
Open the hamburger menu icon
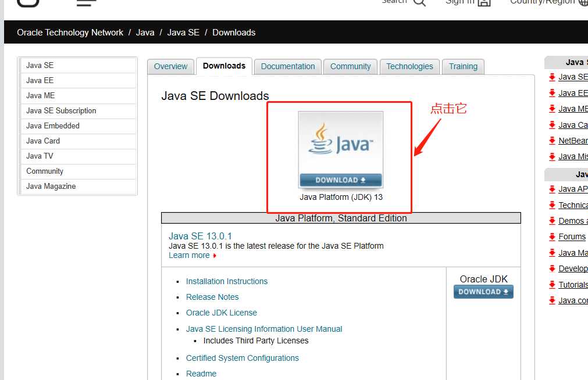pos(86,3)
